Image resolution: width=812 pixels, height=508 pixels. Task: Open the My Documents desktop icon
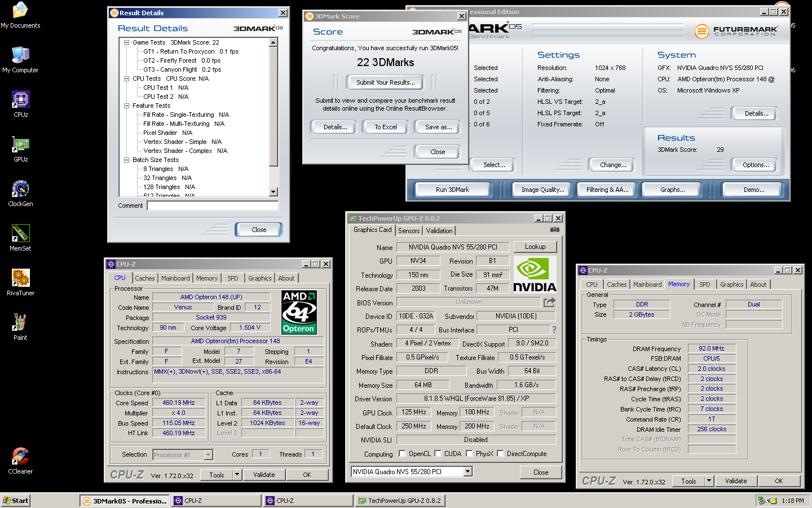pyautogui.click(x=20, y=15)
